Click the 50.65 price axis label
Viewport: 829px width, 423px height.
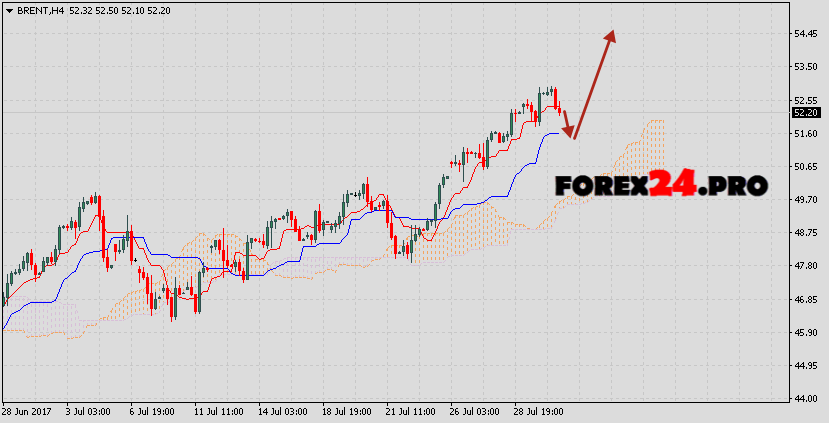[806, 166]
